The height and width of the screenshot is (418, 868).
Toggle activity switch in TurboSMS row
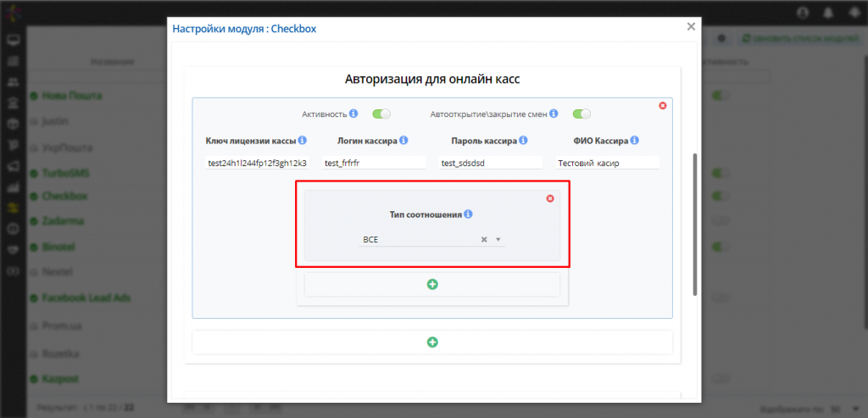[x=721, y=173]
